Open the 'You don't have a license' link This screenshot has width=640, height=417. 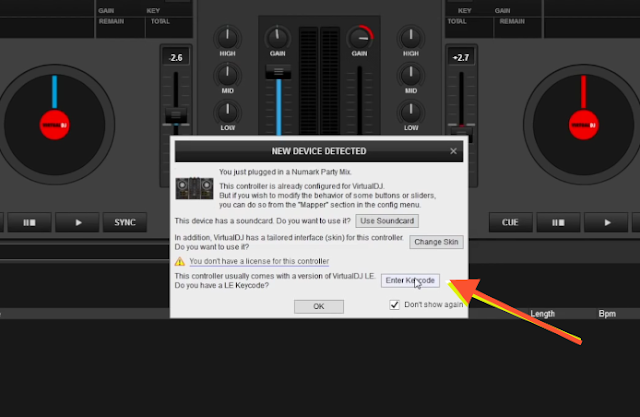tap(259, 261)
